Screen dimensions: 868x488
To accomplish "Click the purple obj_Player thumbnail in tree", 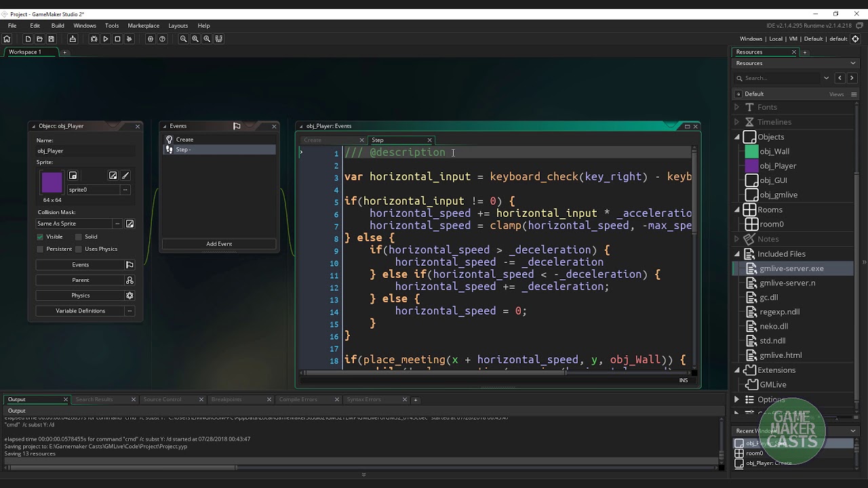I will [x=751, y=166].
